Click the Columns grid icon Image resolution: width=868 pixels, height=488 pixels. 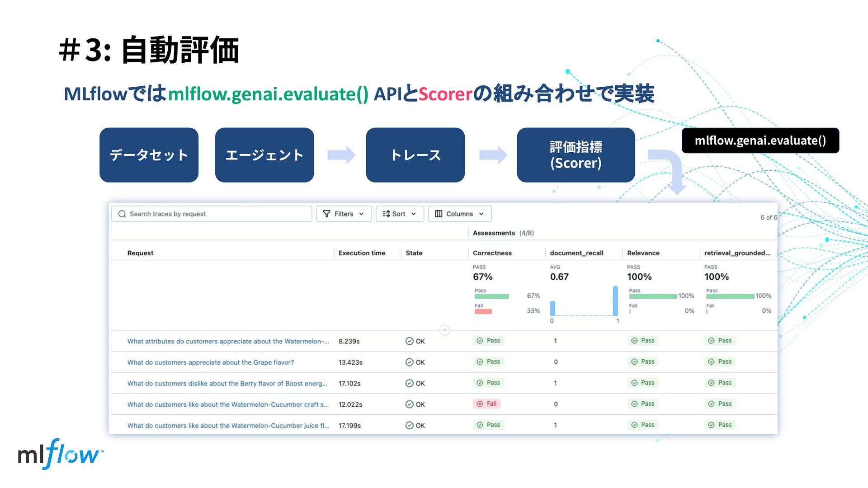coord(439,214)
